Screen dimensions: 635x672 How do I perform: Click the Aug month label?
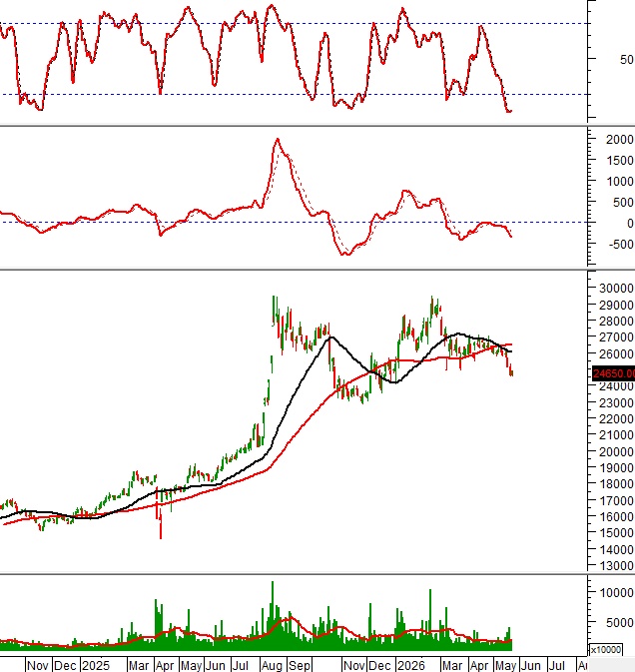[x=272, y=666]
